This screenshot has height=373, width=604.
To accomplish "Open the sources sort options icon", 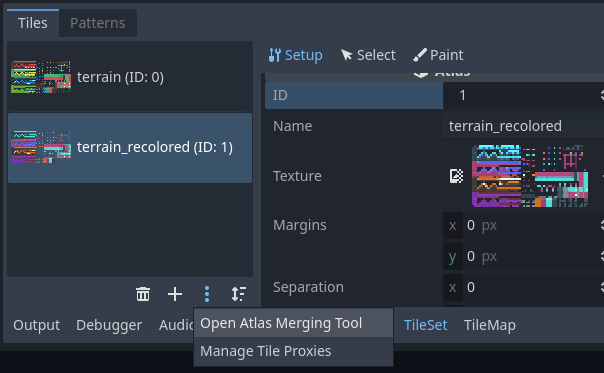I will coord(239,294).
